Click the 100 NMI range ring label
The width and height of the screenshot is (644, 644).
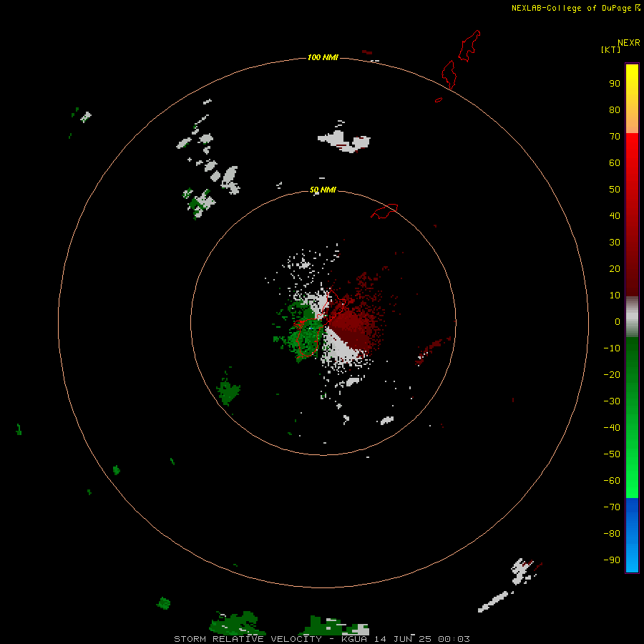(x=323, y=57)
